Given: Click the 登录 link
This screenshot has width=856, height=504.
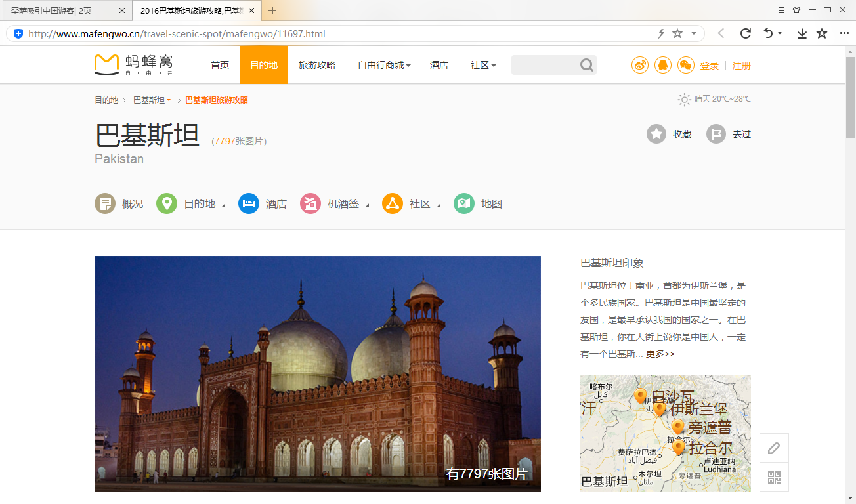Looking at the screenshot, I should (x=710, y=66).
